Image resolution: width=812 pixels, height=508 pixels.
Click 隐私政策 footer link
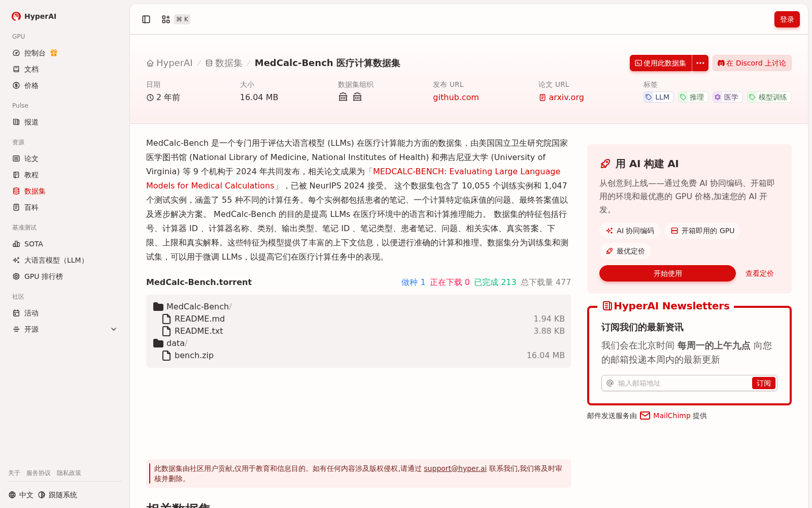point(69,473)
